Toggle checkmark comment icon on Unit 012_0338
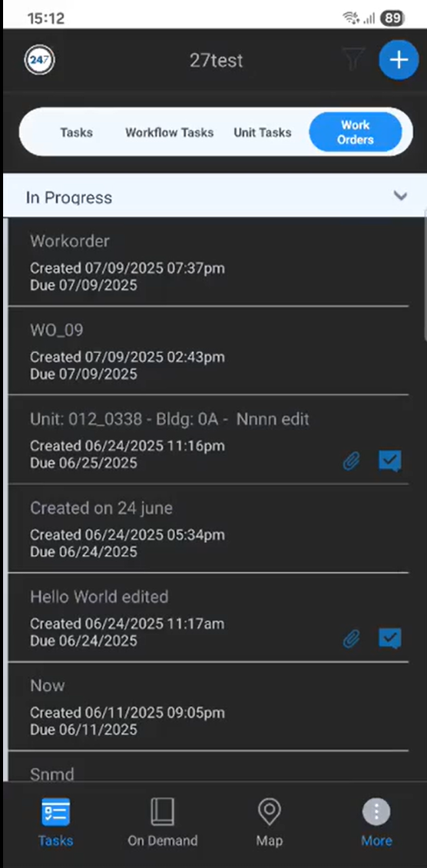This screenshot has height=868, width=427. [390, 461]
